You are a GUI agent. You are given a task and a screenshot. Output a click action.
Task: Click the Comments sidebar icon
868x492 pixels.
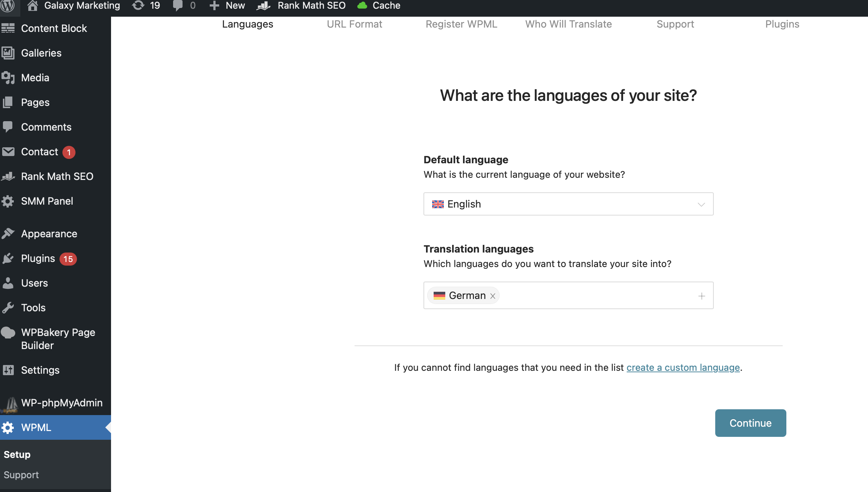click(8, 127)
